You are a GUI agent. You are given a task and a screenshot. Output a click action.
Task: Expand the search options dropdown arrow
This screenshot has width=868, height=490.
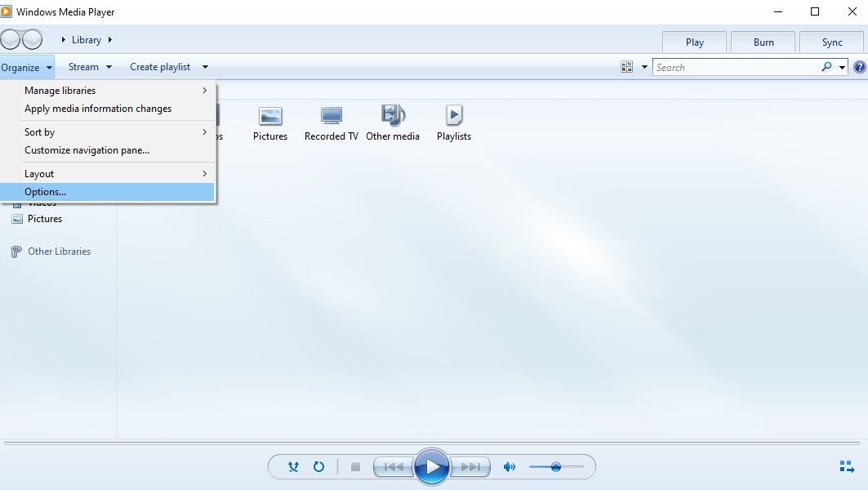point(842,68)
